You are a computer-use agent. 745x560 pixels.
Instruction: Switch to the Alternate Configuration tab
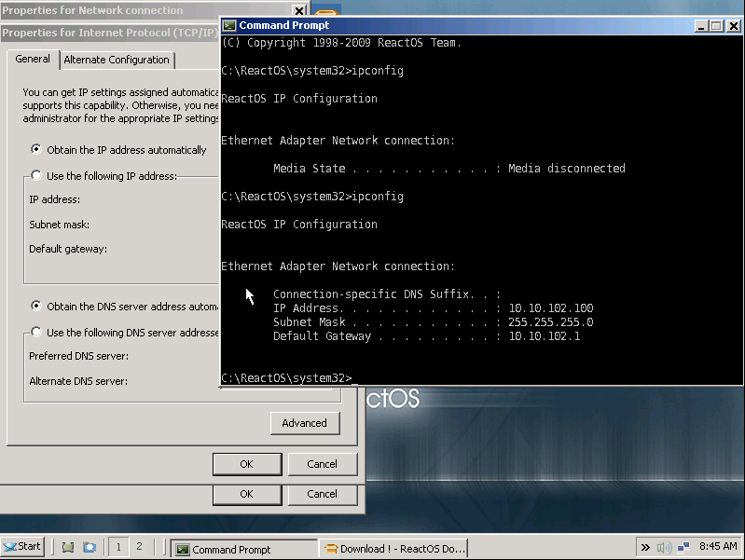(x=117, y=60)
